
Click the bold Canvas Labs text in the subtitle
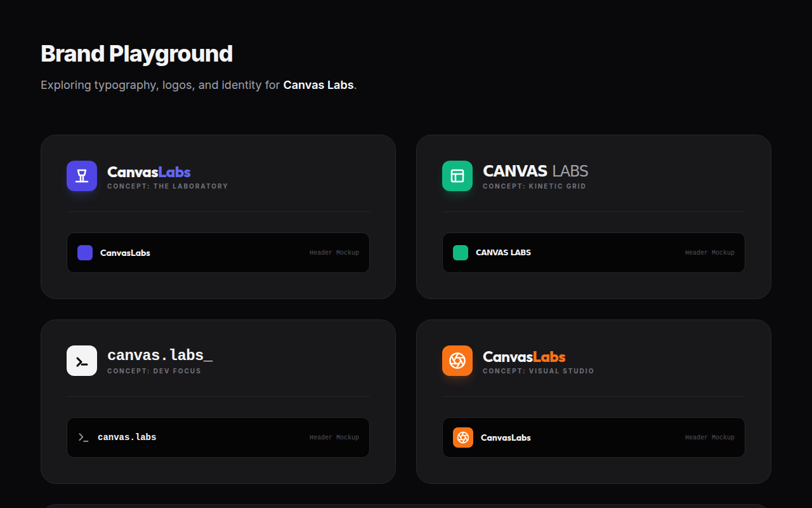[318, 84]
